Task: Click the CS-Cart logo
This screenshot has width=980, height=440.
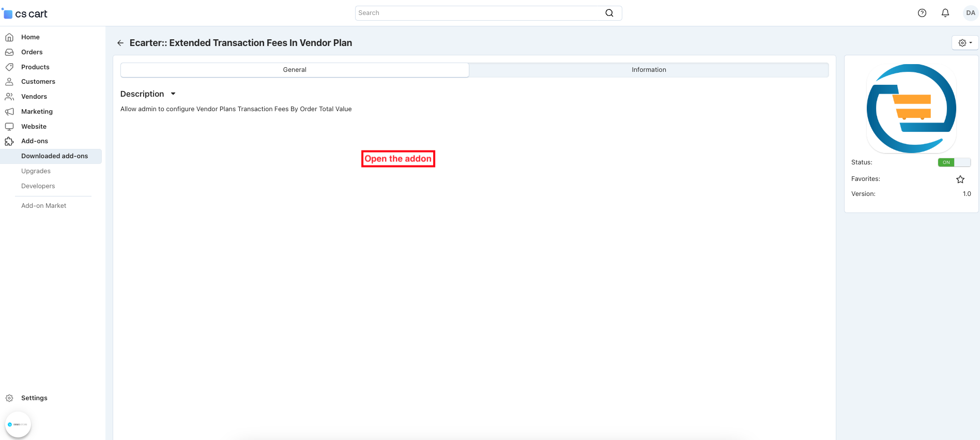Action: [25, 13]
